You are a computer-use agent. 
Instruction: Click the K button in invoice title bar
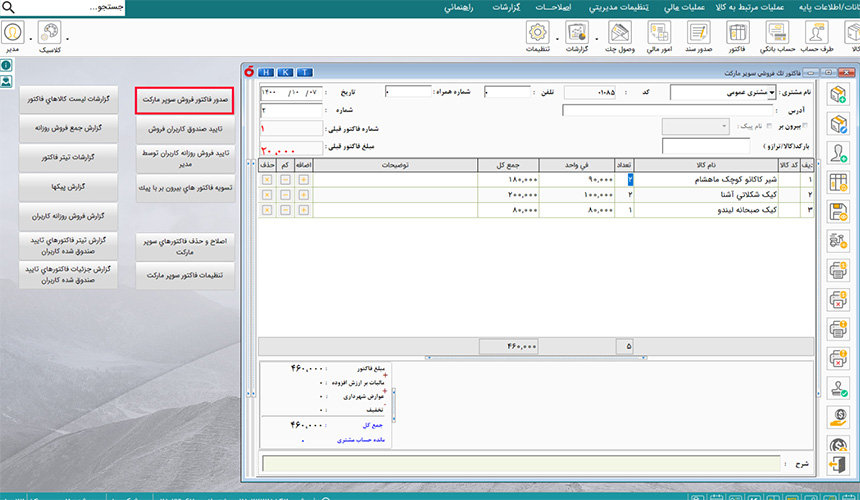tap(285, 72)
